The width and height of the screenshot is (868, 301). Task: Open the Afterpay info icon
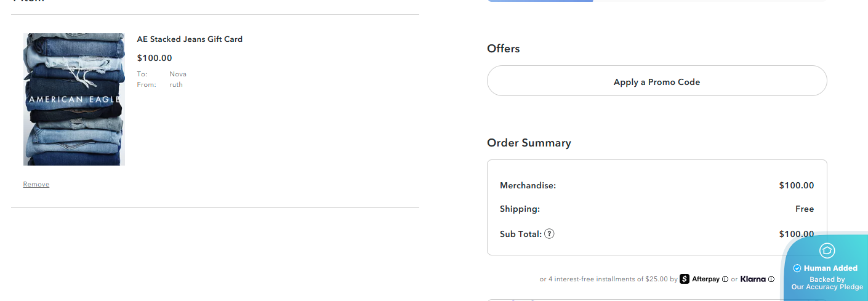pos(725,279)
